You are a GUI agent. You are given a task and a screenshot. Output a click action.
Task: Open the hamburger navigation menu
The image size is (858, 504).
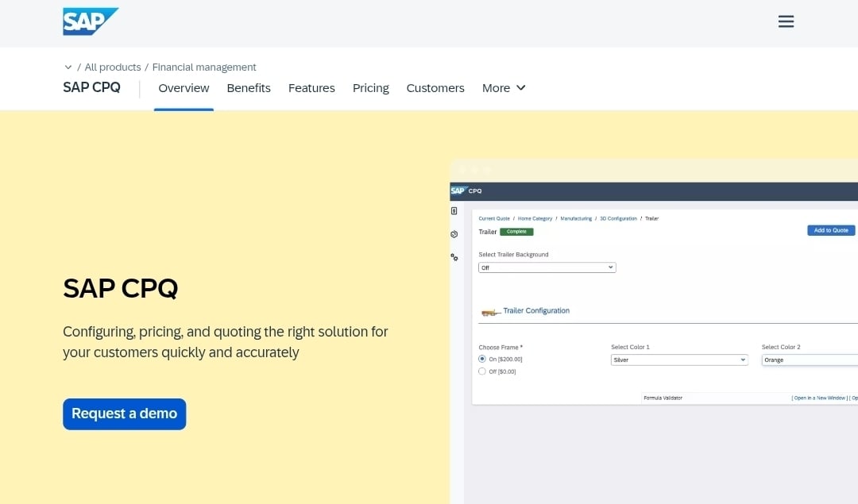pos(786,21)
